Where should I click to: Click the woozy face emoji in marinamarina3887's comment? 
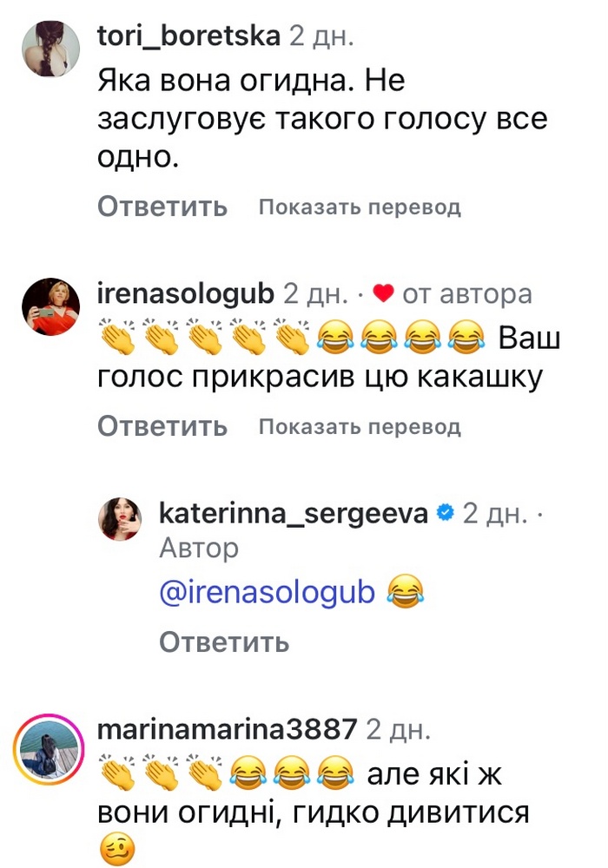pyautogui.click(x=118, y=848)
